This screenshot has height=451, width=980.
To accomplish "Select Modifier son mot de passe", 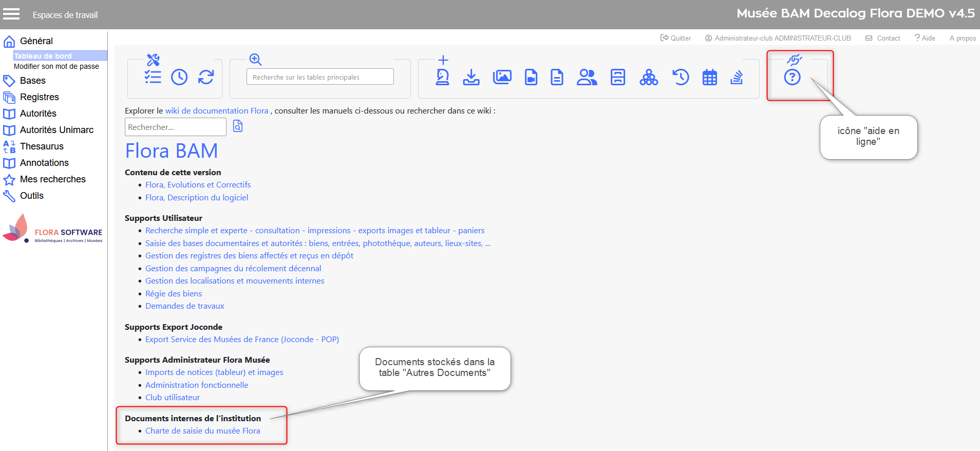I will tap(56, 66).
